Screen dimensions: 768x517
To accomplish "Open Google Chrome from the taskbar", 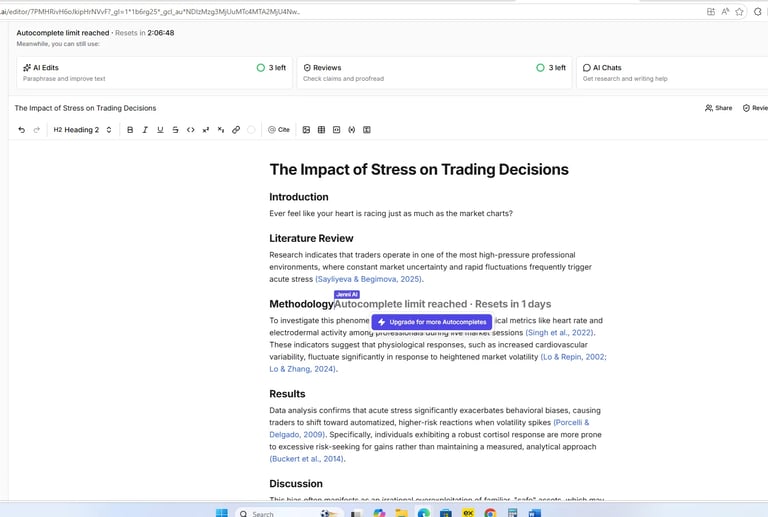I will click(490, 513).
